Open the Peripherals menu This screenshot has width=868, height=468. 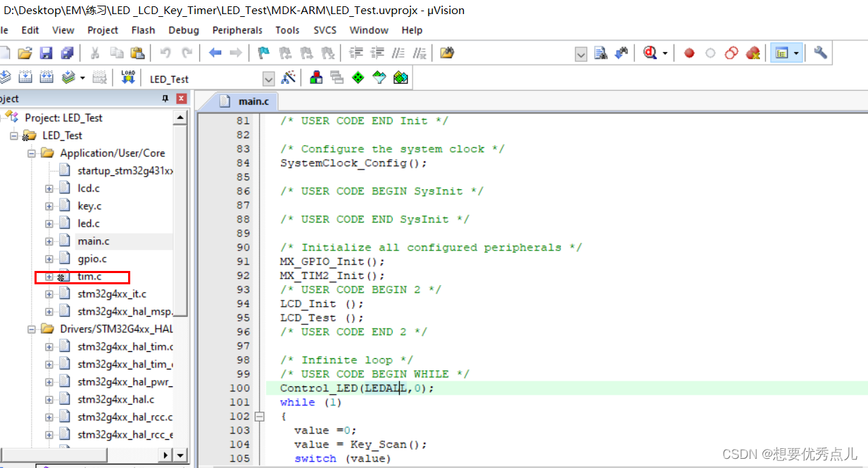tap(237, 30)
